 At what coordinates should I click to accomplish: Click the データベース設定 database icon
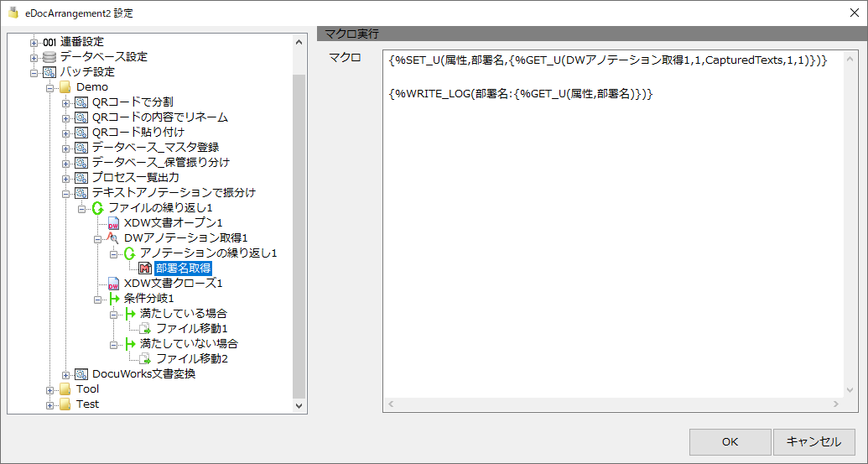point(49,57)
